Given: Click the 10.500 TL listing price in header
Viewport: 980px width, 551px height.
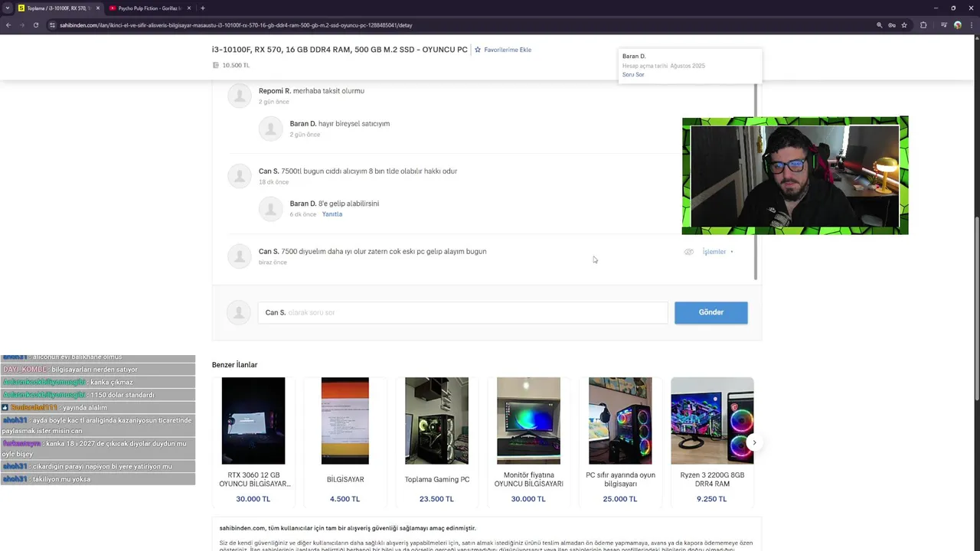Looking at the screenshot, I should 236,65.
